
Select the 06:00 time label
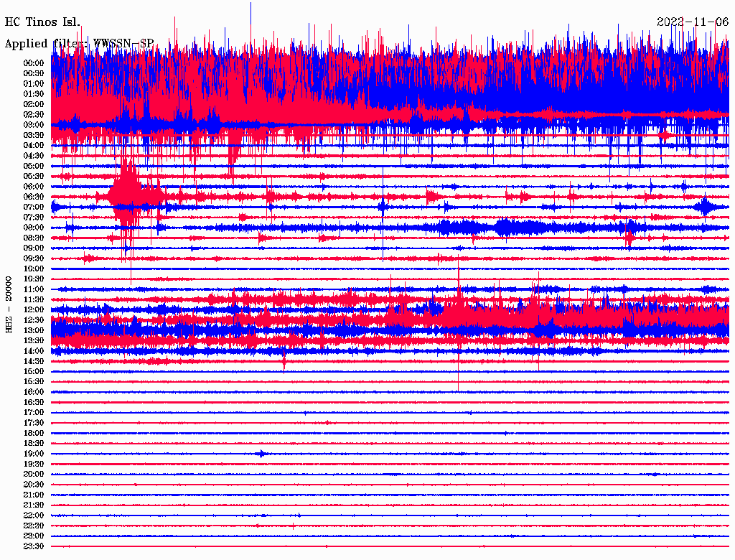[34, 187]
